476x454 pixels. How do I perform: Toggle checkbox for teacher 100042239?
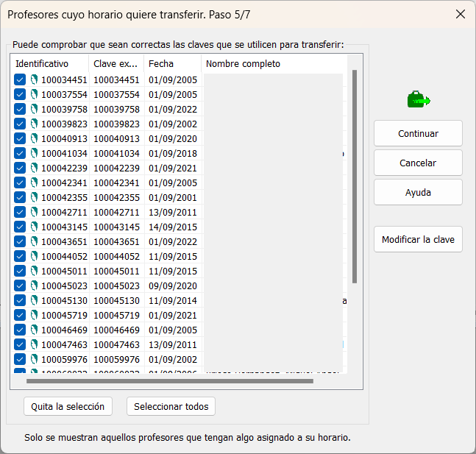click(x=20, y=168)
